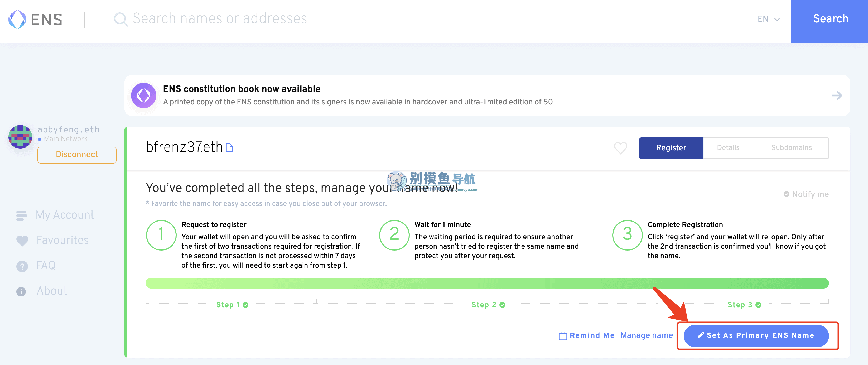This screenshot has width=868, height=365.
Task: Click the blue Search button
Action: [x=829, y=21]
